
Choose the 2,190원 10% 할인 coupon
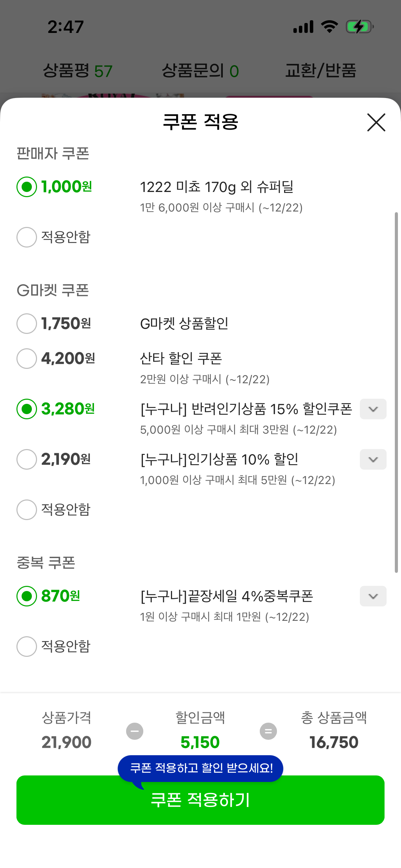pyautogui.click(x=27, y=459)
